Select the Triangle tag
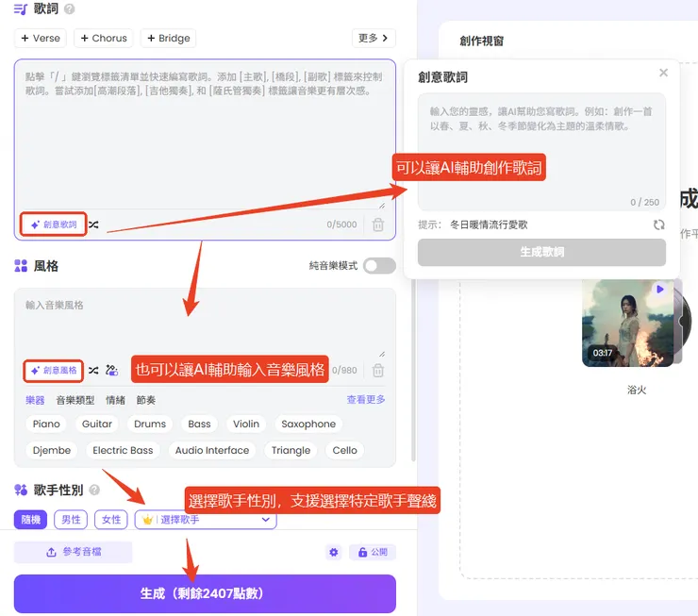The image size is (698, 616). (291, 450)
